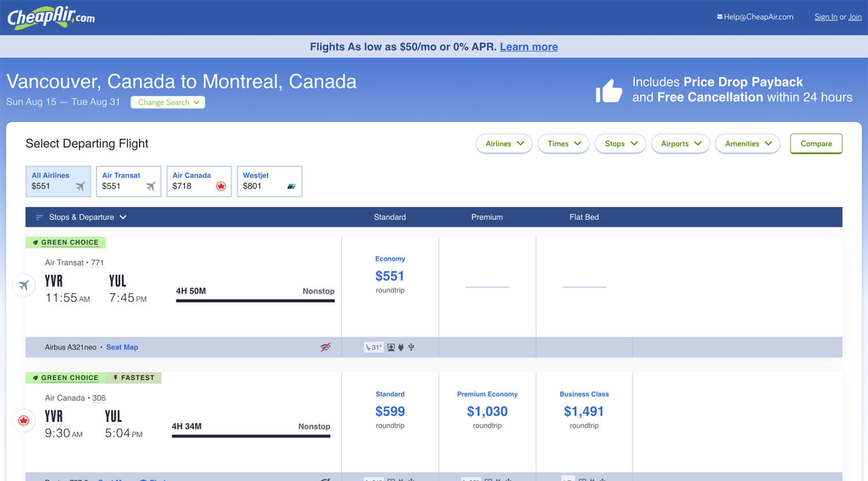The image size is (868, 481).
Task: Expand the Stops filter dropdown
Action: (620, 143)
